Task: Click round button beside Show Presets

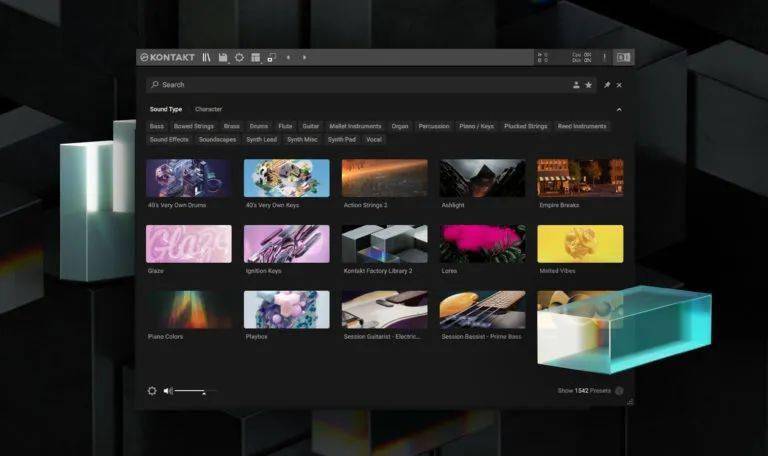Action: 619,391
